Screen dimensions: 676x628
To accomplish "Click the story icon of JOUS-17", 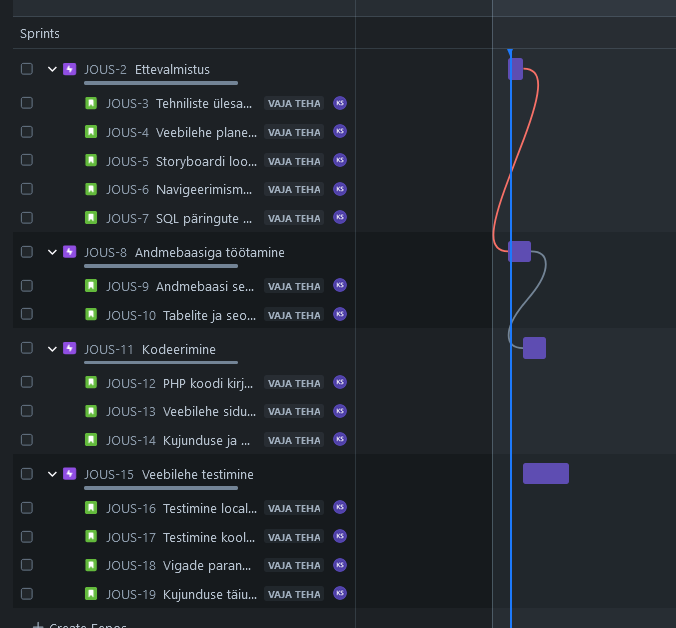I will click(91, 537).
